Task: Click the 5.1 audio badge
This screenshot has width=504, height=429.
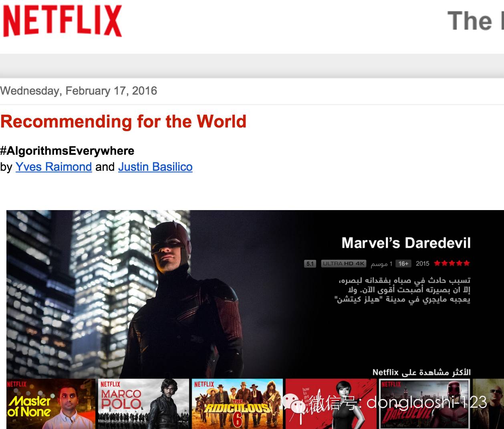Action: click(310, 264)
